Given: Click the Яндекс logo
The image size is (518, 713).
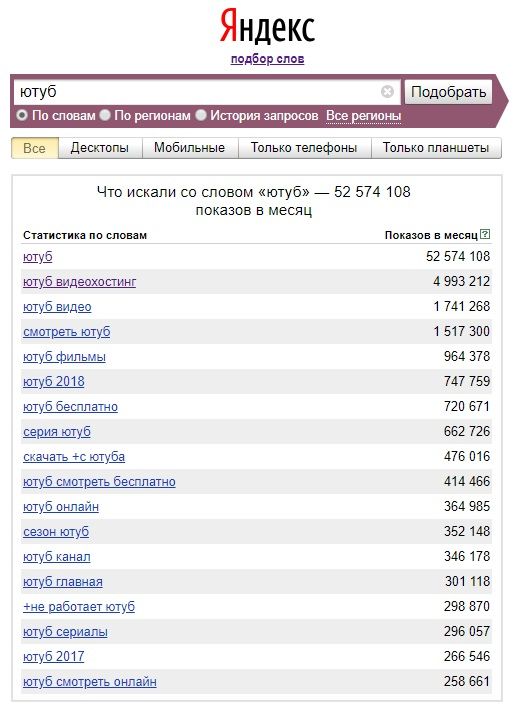Looking at the screenshot, I should [x=267, y=27].
